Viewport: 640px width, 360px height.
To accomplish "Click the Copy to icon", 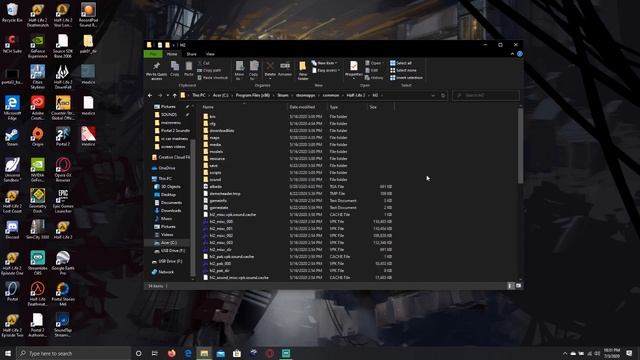I will click(x=254, y=70).
